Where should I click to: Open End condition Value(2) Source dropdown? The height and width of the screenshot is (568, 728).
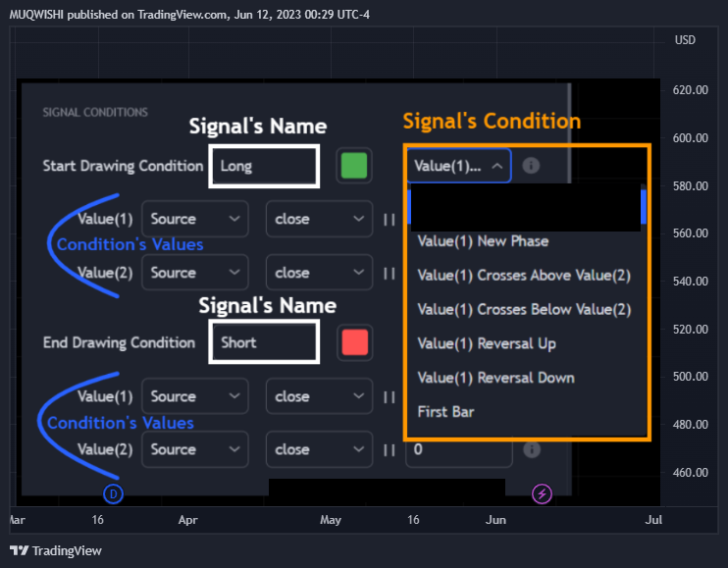pos(195,449)
